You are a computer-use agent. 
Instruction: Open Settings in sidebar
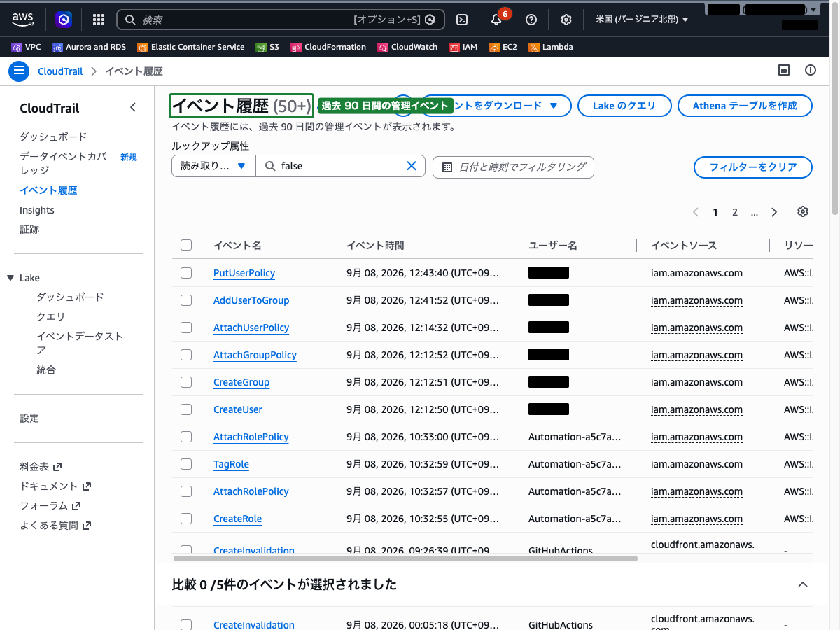click(29, 419)
